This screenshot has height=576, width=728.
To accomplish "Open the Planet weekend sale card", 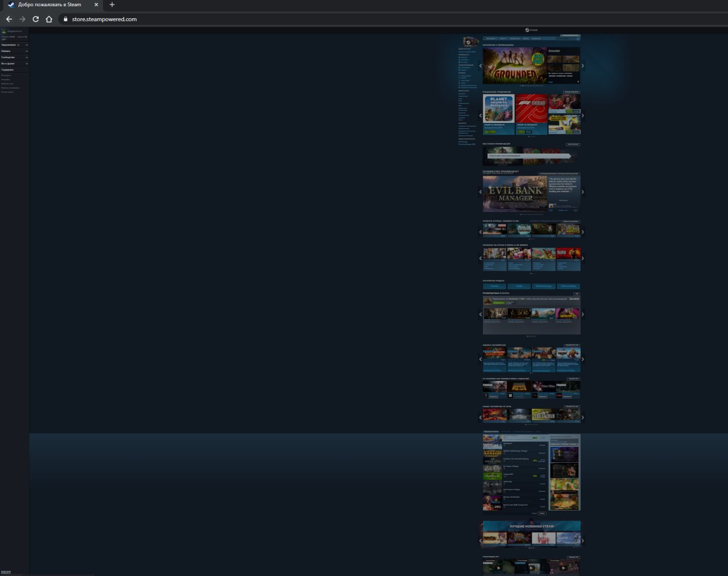I will pyautogui.click(x=499, y=114).
